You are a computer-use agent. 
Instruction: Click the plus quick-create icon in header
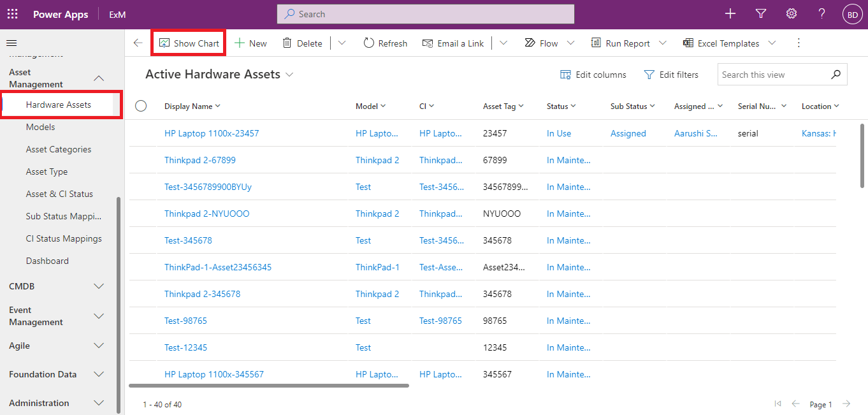click(x=730, y=14)
